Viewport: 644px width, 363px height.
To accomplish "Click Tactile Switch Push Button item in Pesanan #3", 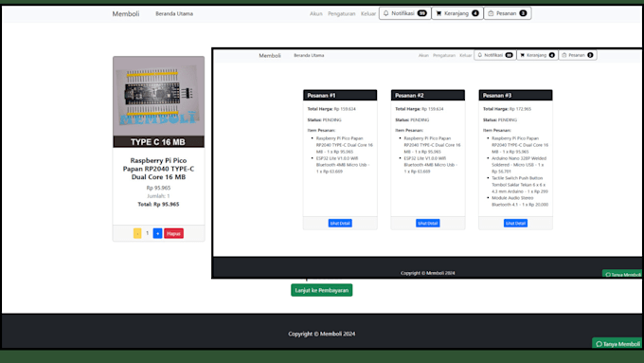I will (x=520, y=185).
